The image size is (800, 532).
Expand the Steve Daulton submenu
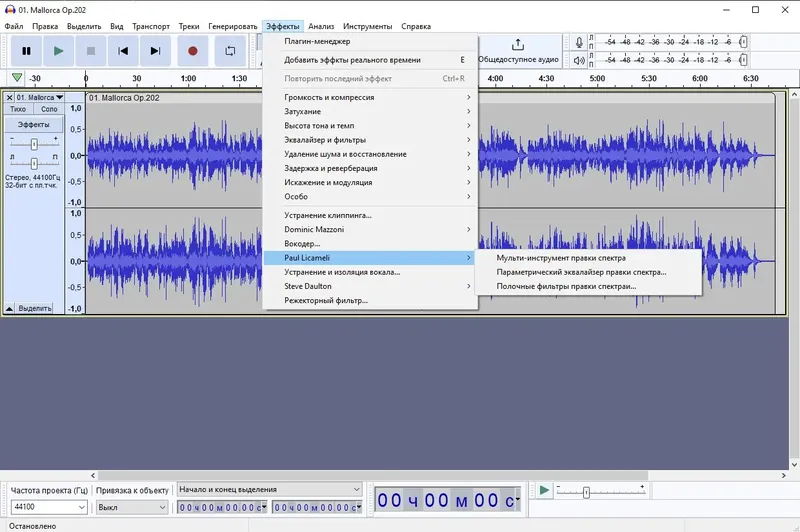pyautogui.click(x=370, y=286)
